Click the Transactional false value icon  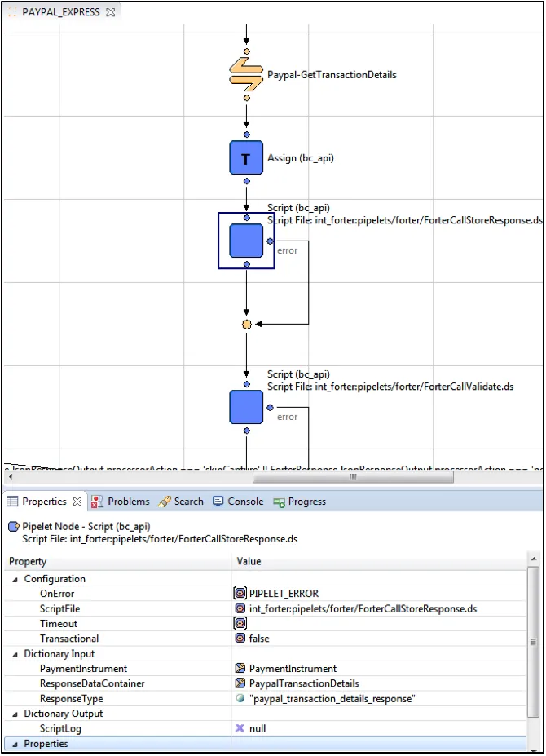click(240, 639)
